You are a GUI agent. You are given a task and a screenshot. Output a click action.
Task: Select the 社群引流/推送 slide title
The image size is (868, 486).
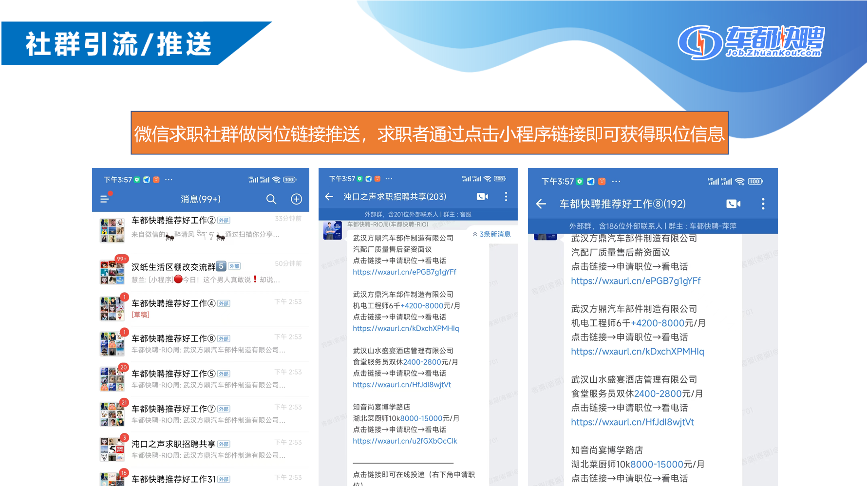(118, 44)
